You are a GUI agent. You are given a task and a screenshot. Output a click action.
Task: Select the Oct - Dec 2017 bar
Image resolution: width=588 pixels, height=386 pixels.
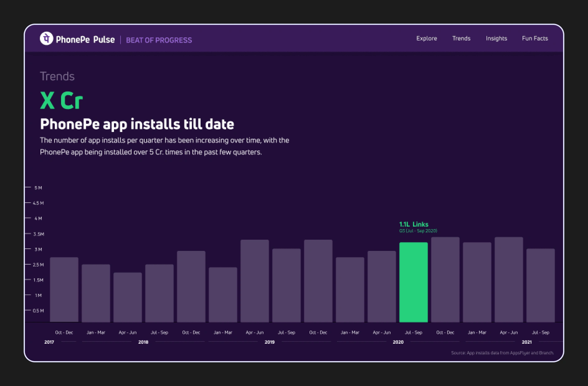(64, 289)
